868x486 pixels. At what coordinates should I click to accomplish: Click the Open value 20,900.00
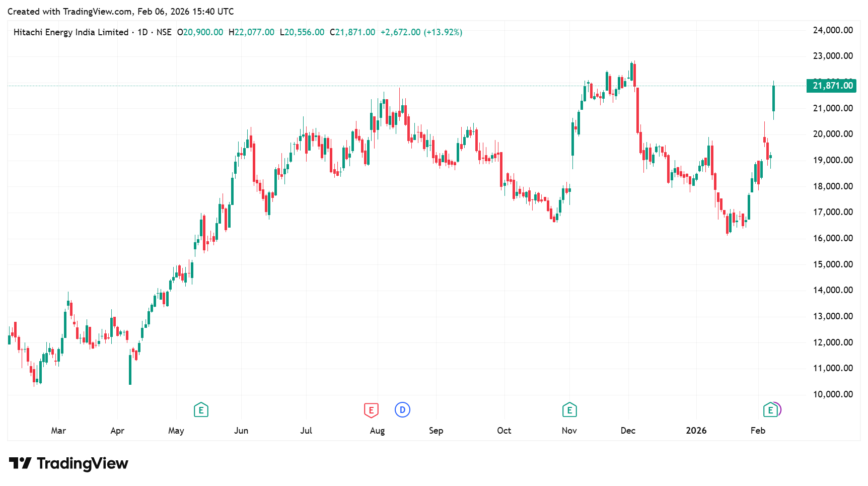[x=203, y=32]
